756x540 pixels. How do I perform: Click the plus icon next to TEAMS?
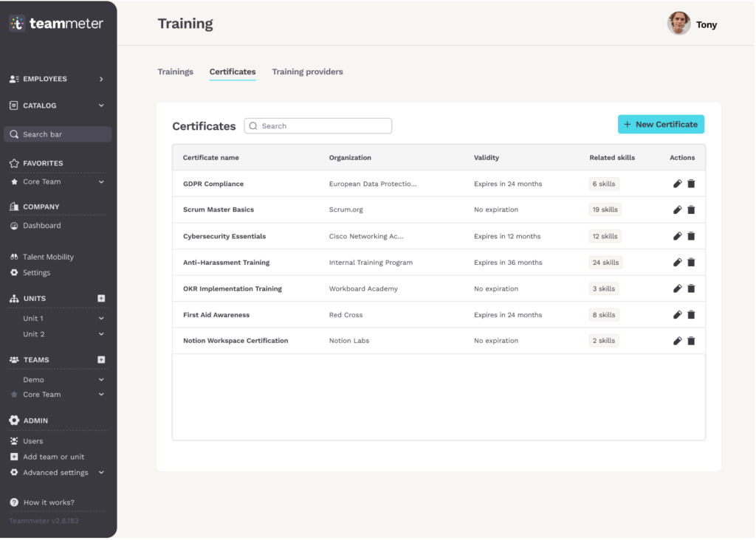point(101,360)
